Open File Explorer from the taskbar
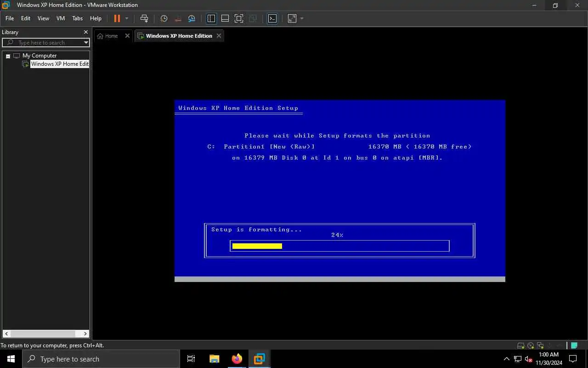This screenshot has width=588, height=368. coord(214,359)
